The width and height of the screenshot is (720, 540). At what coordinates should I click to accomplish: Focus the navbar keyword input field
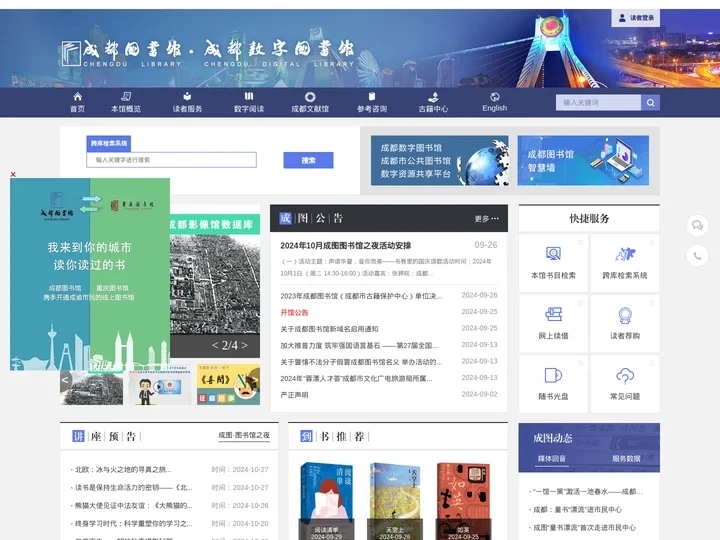(x=598, y=102)
